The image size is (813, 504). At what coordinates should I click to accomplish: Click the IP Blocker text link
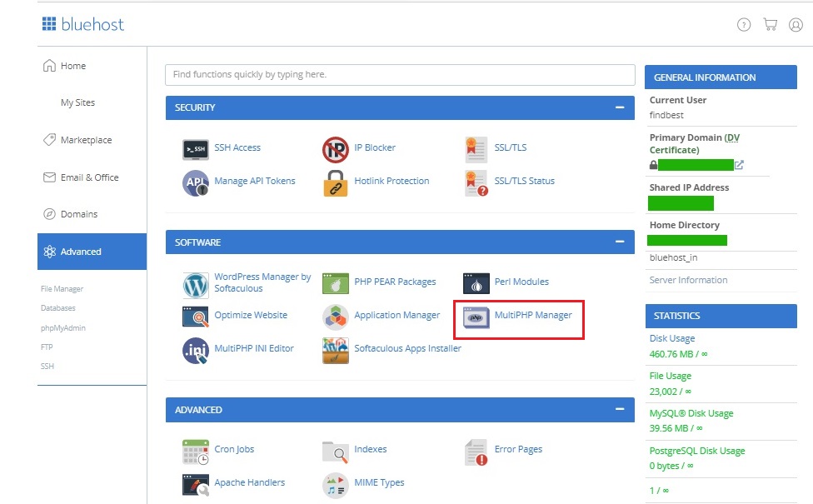point(375,147)
